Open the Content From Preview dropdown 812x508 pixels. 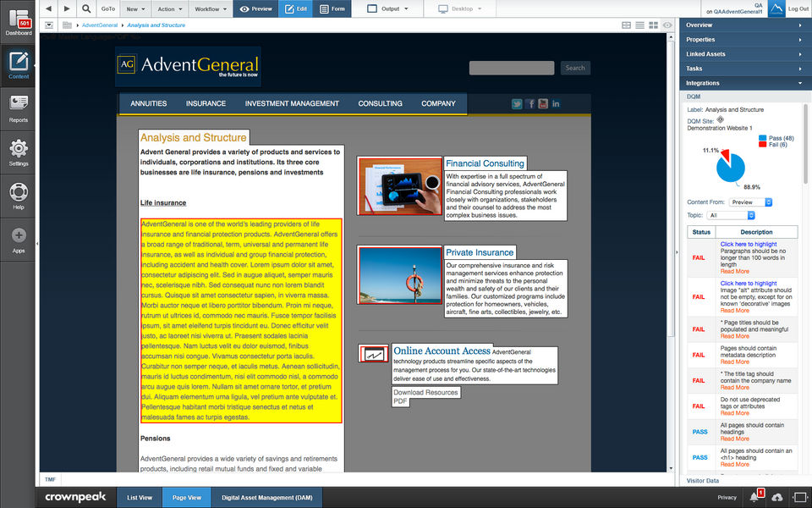750,202
